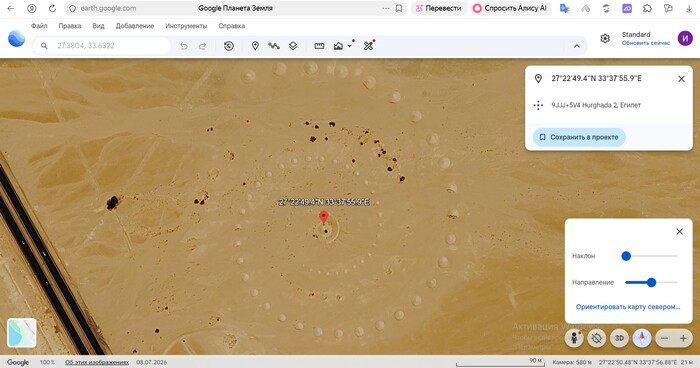This screenshot has height=368, width=700.
Task: Click the pin icon in info card
Action: (x=538, y=79)
